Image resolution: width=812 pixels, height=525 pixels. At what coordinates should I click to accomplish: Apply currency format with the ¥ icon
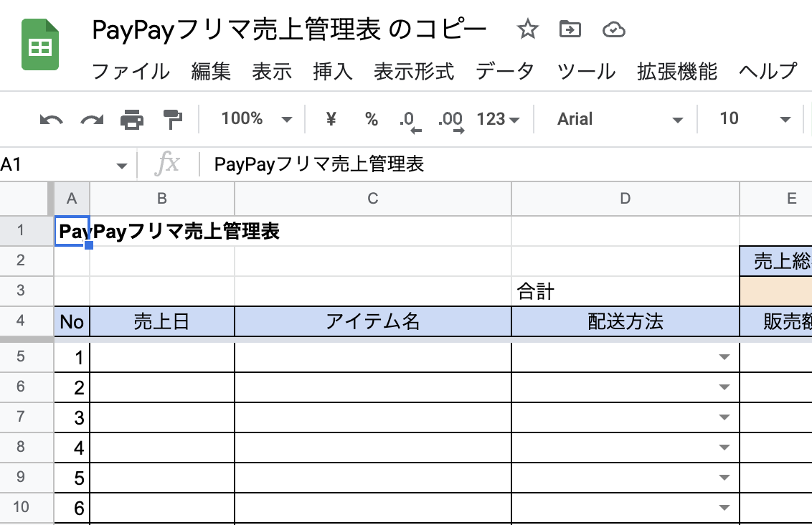[x=329, y=119]
